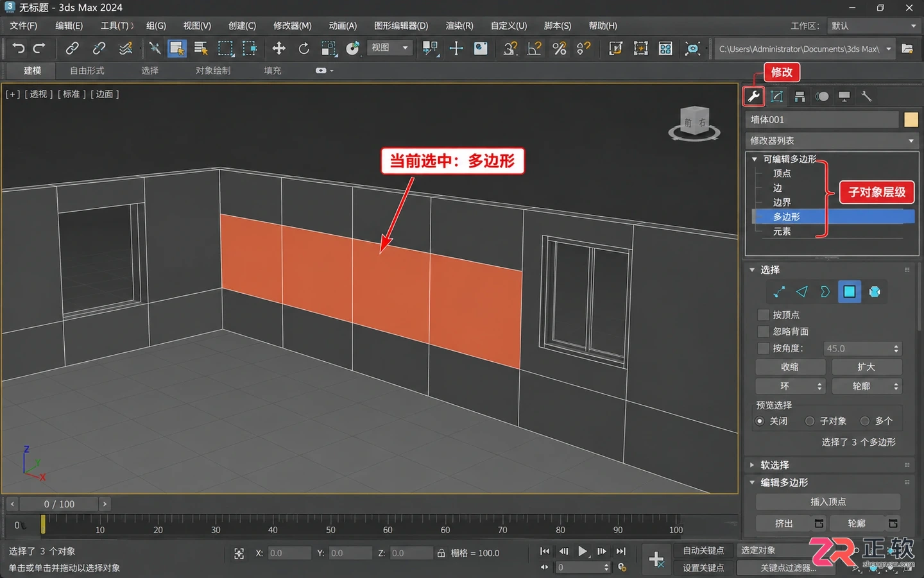
Task: Click the 收缩 shrink selection button
Action: [x=790, y=367]
